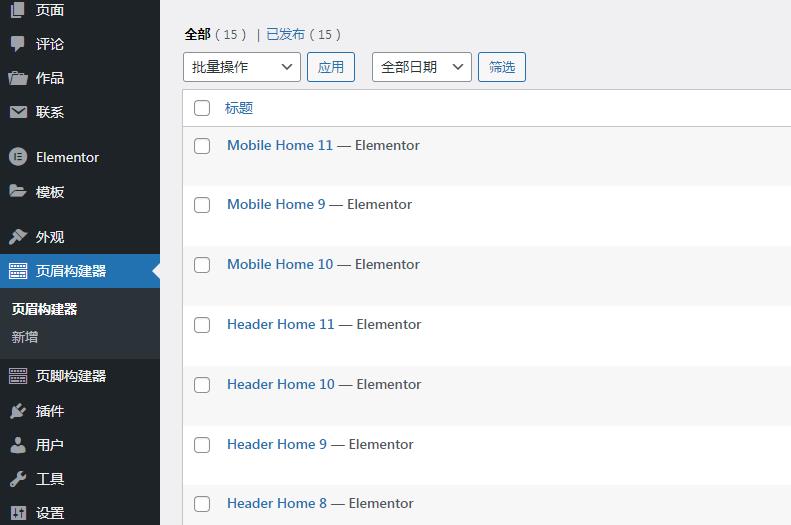This screenshot has width=791, height=525.
Task: Click the Plugins (插件) plug icon
Action: pyautogui.click(x=18, y=411)
